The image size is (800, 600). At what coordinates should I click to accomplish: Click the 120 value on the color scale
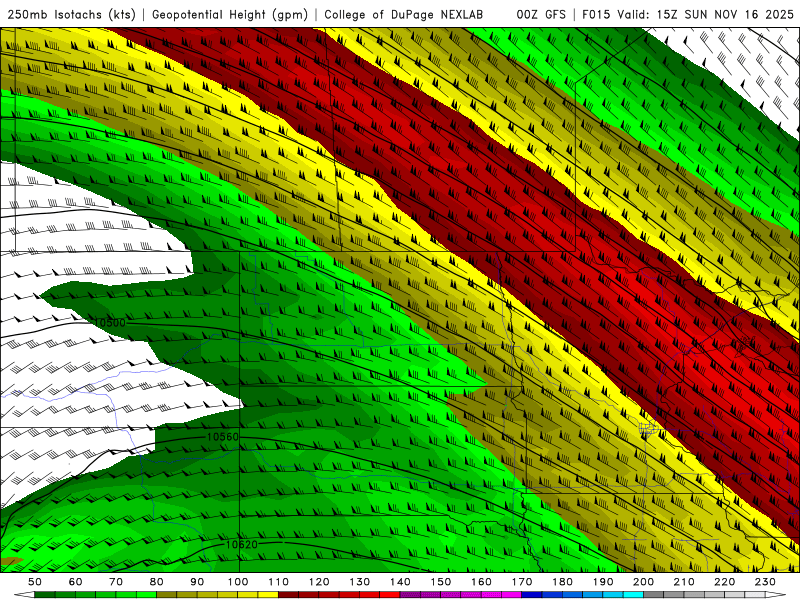pos(319,582)
